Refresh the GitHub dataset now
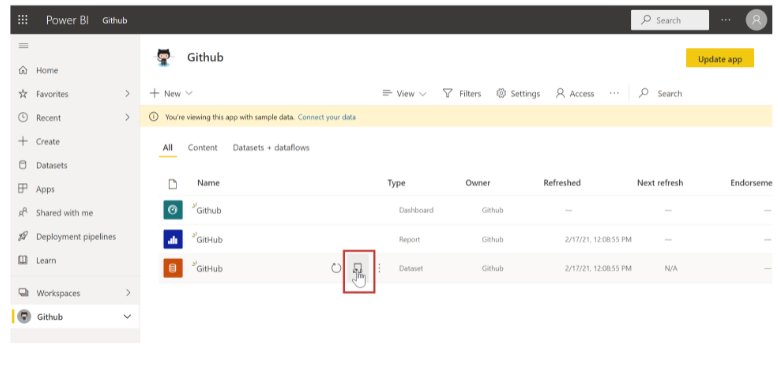This screenshot has height=368, width=778. [x=336, y=268]
